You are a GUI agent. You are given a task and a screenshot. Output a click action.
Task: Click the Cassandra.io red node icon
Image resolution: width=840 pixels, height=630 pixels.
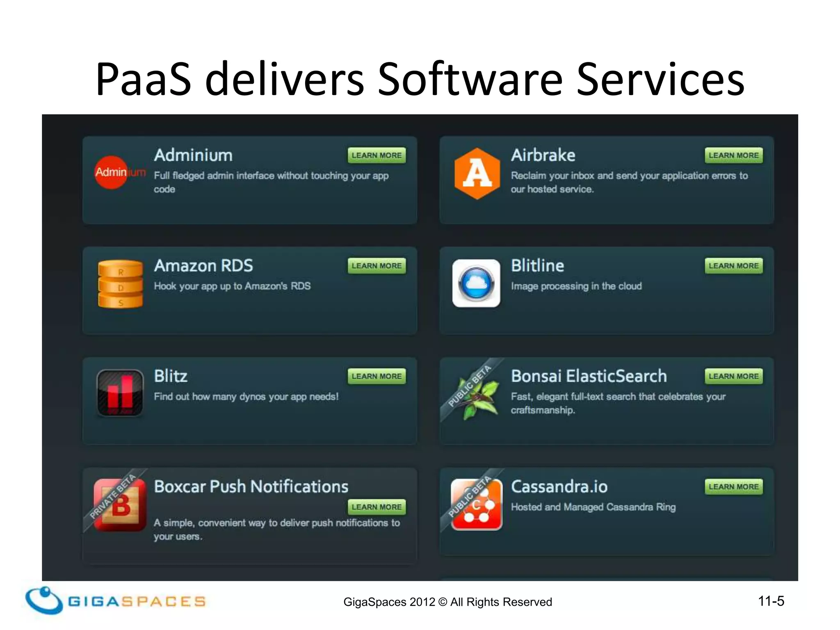(x=477, y=505)
